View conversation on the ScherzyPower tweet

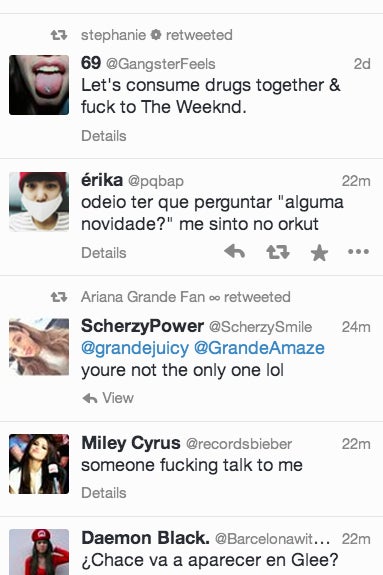pyautogui.click(x=118, y=398)
